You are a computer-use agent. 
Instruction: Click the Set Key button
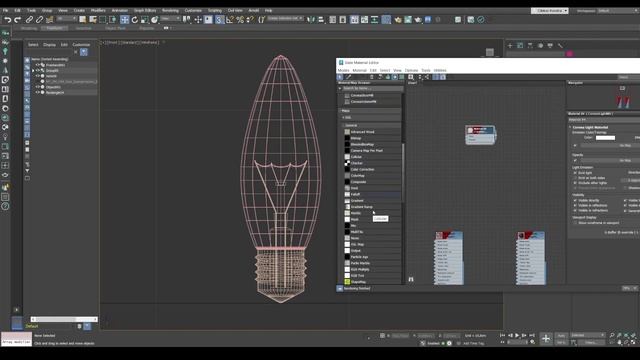click(561, 342)
